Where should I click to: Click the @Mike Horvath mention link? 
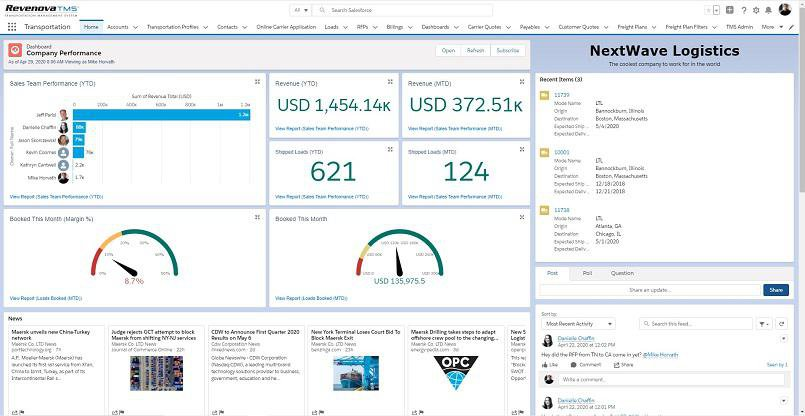tap(660, 354)
